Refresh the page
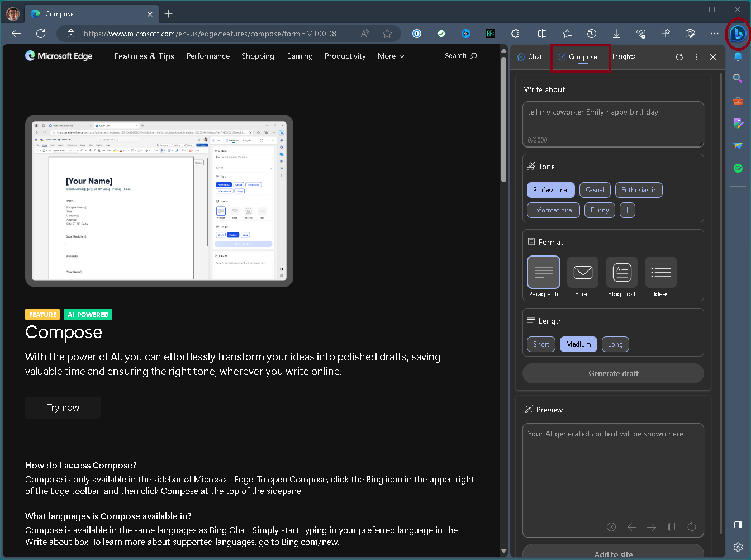 click(41, 34)
